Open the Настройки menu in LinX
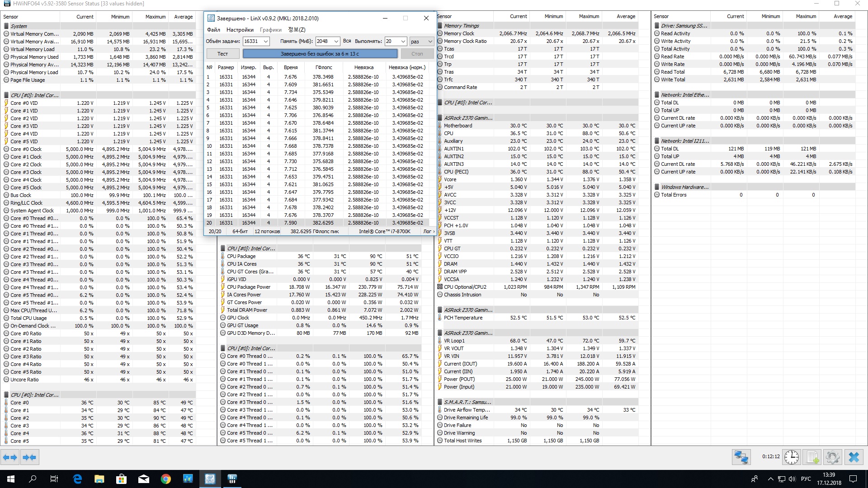The width and height of the screenshot is (868, 488). click(240, 30)
